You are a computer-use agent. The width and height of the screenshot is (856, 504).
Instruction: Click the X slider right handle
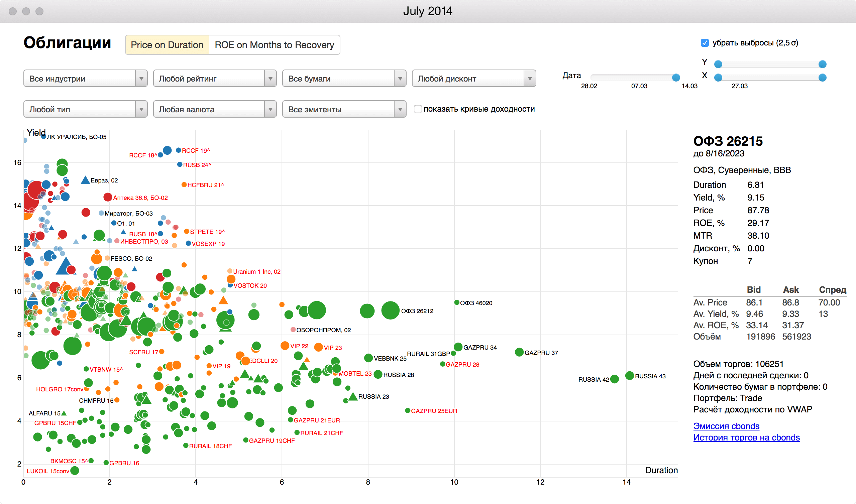(x=822, y=78)
